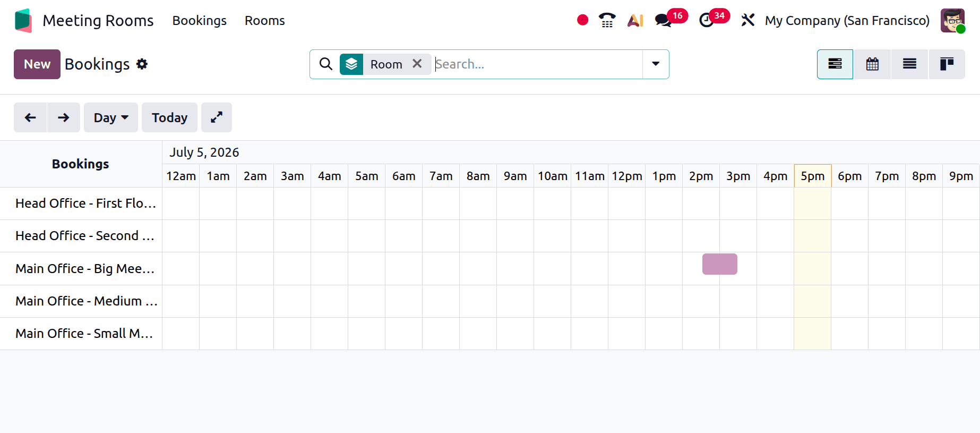The height and width of the screenshot is (433, 980).
Task: Go to next day arrow
Action: tap(64, 117)
